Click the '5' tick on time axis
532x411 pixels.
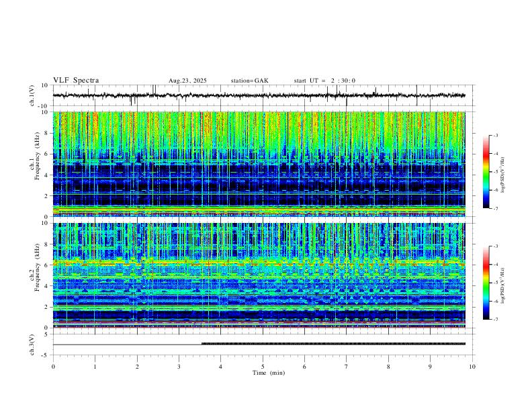pos(263,367)
